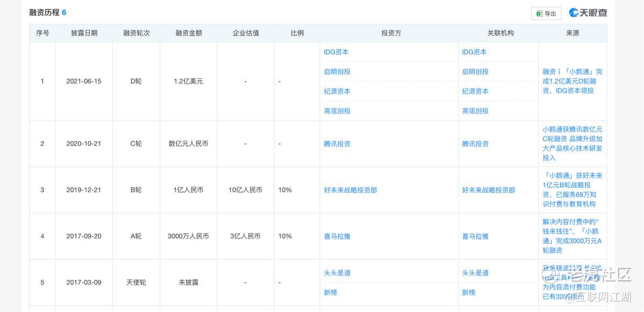Click the 融资金额 column header

(x=189, y=33)
